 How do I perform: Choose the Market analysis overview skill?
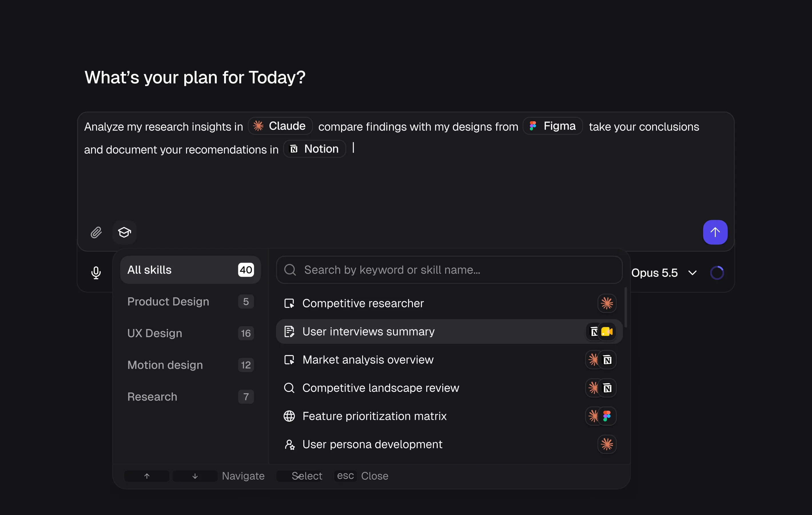point(449,360)
